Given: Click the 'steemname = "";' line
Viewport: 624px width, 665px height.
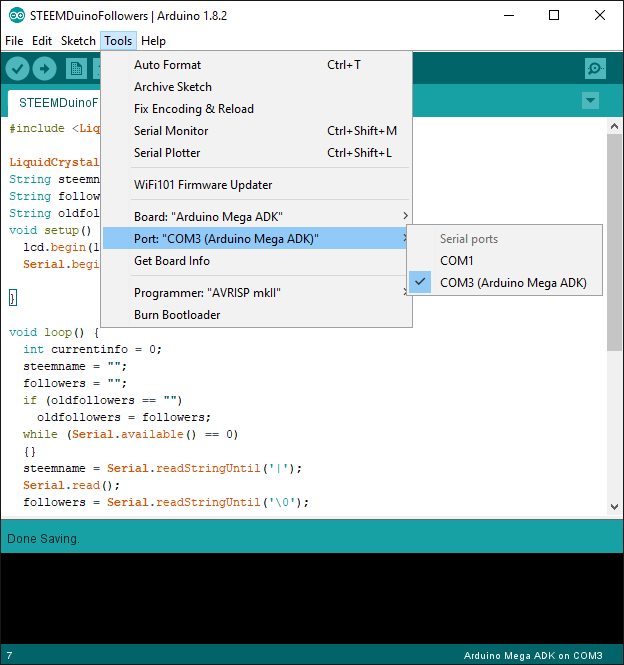Looking at the screenshot, I should (x=75, y=366).
